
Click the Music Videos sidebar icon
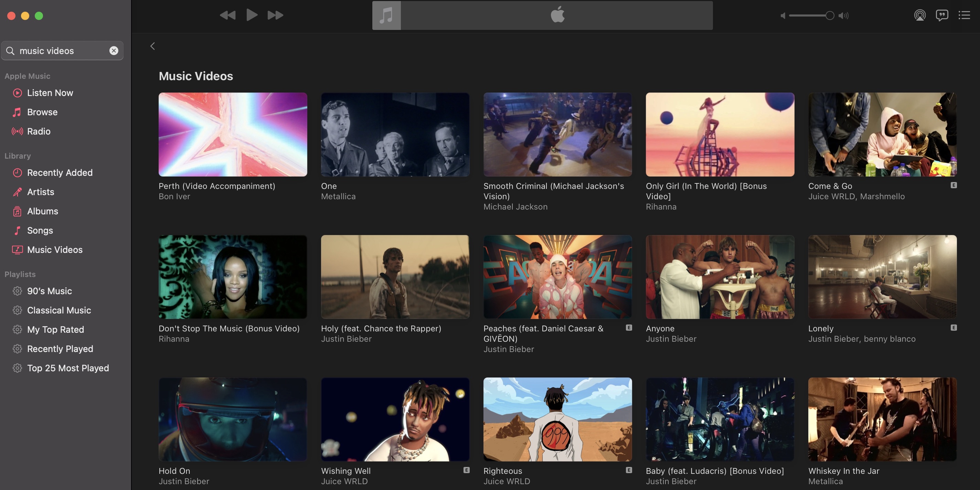tap(16, 250)
